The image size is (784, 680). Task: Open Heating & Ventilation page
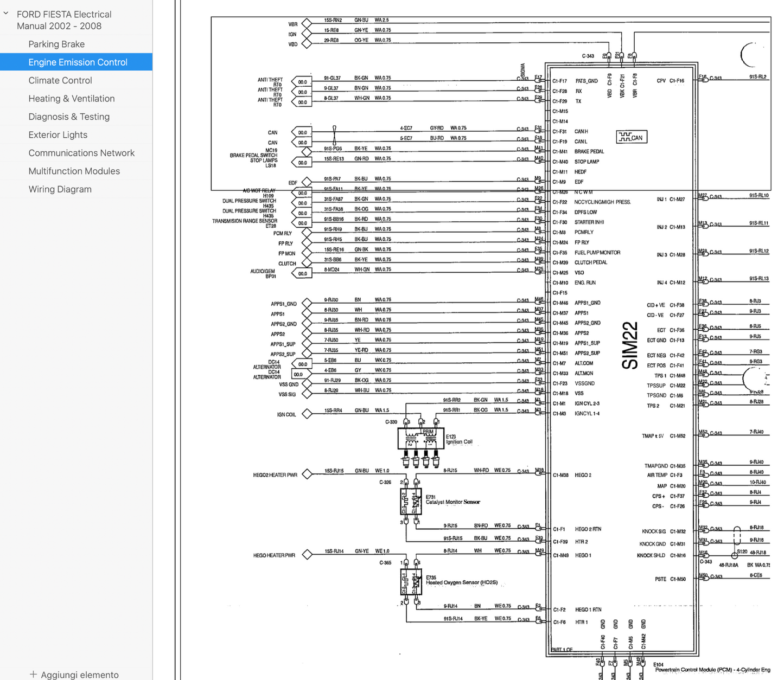[x=72, y=99]
